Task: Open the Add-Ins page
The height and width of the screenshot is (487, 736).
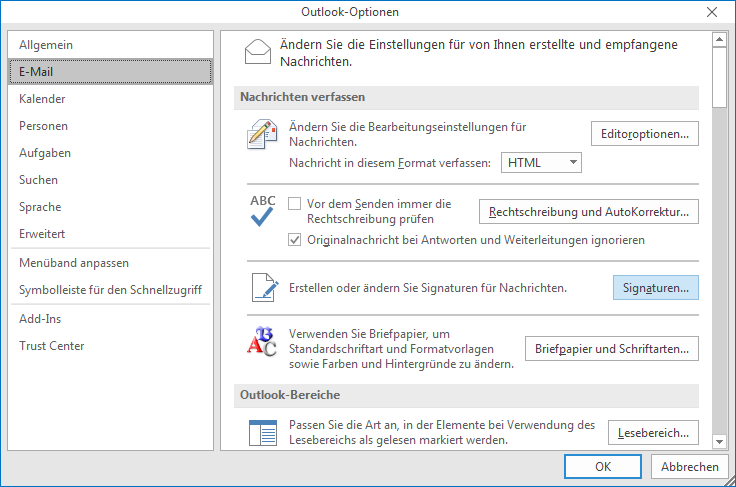Action: [x=110, y=319]
